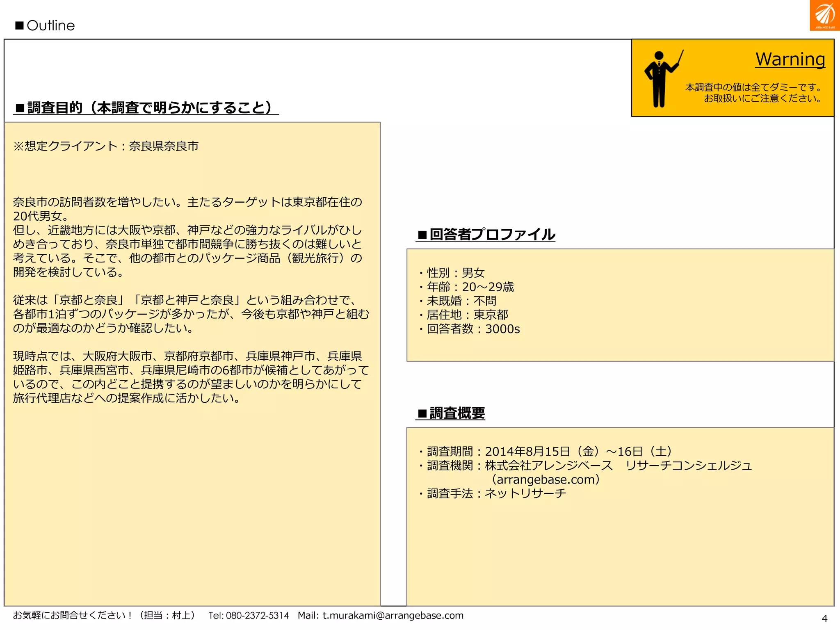This screenshot has width=840, height=630.
Task: Click the 未既婚：不問 bullet
Action: [457, 301]
